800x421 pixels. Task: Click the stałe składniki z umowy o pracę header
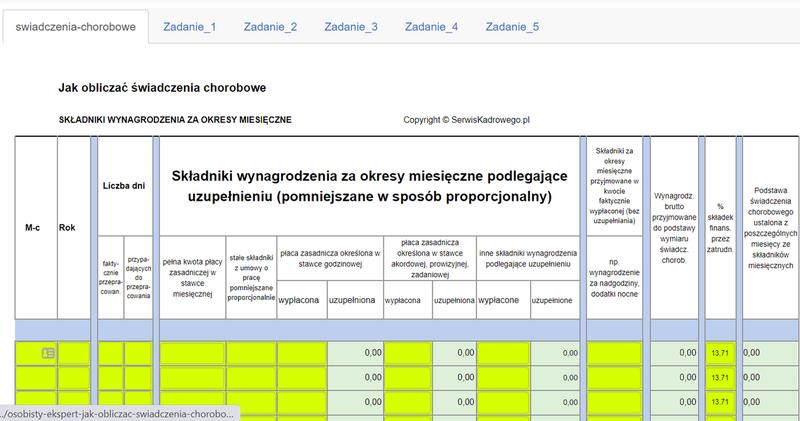[251, 278]
